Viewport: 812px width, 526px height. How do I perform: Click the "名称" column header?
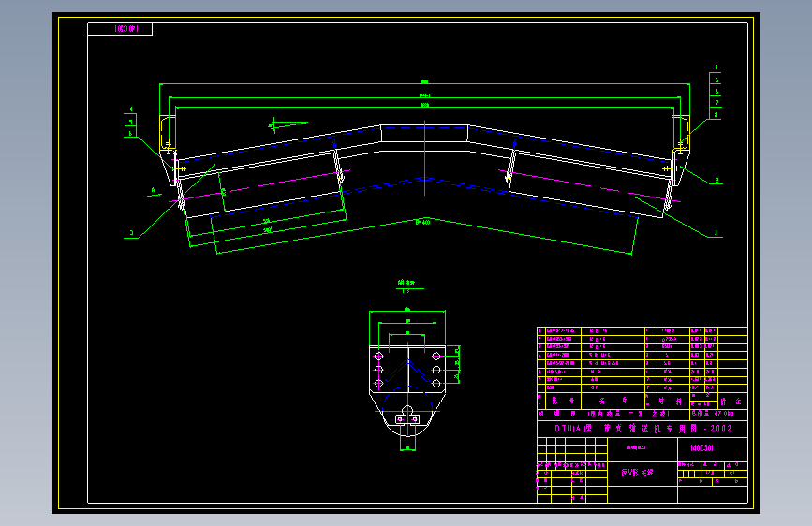[x=613, y=401]
